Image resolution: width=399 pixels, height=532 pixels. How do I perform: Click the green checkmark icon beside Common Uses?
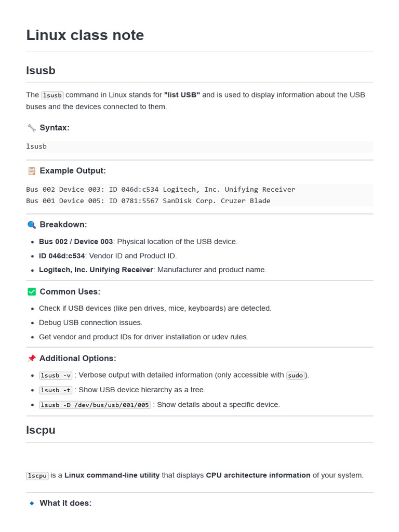(x=32, y=292)
